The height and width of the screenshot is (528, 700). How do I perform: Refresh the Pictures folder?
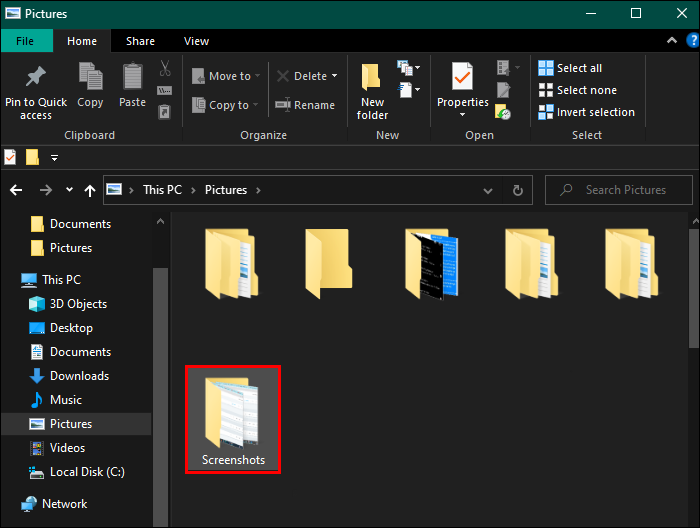(517, 191)
